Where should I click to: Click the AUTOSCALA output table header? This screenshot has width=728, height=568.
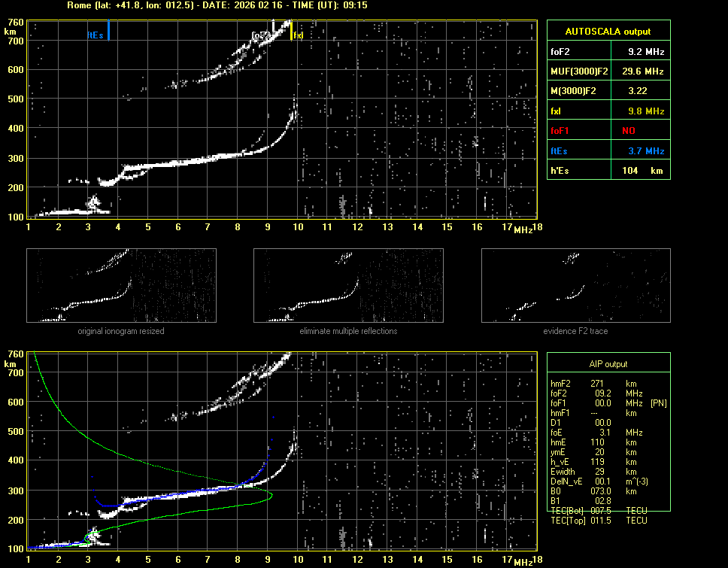[x=608, y=32]
